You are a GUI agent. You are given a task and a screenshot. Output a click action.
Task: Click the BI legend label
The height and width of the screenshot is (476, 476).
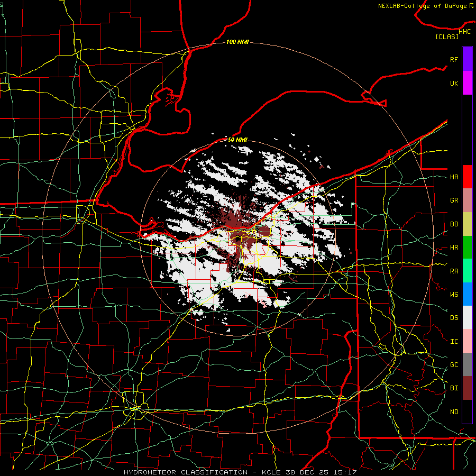tap(454, 388)
